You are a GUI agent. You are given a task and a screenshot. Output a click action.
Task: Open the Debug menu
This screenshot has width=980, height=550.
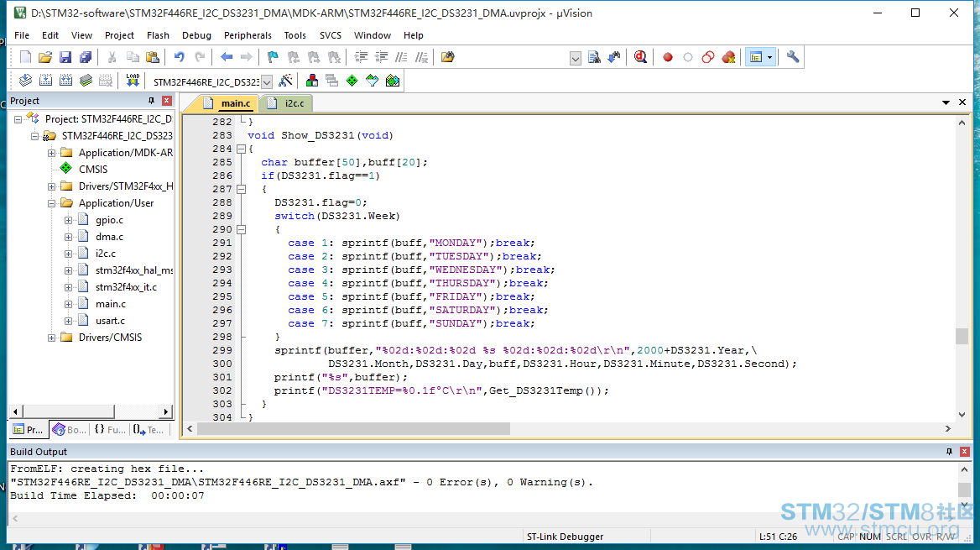[x=197, y=35]
